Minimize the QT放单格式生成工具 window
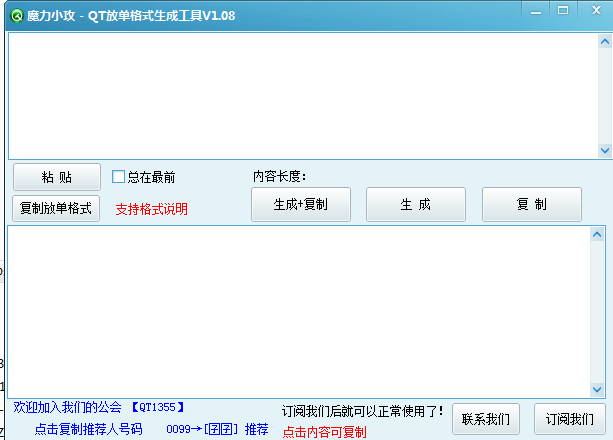Image resolution: width=613 pixels, height=440 pixels. [x=536, y=12]
